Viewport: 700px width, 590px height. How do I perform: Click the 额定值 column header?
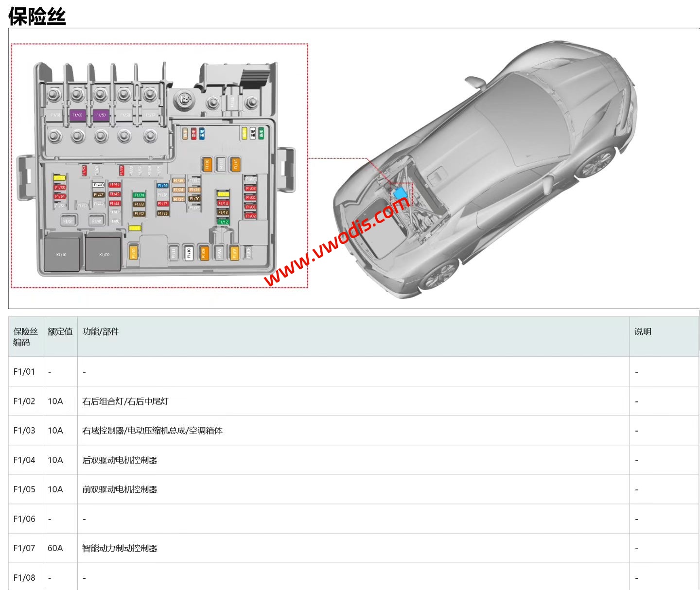point(60,331)
